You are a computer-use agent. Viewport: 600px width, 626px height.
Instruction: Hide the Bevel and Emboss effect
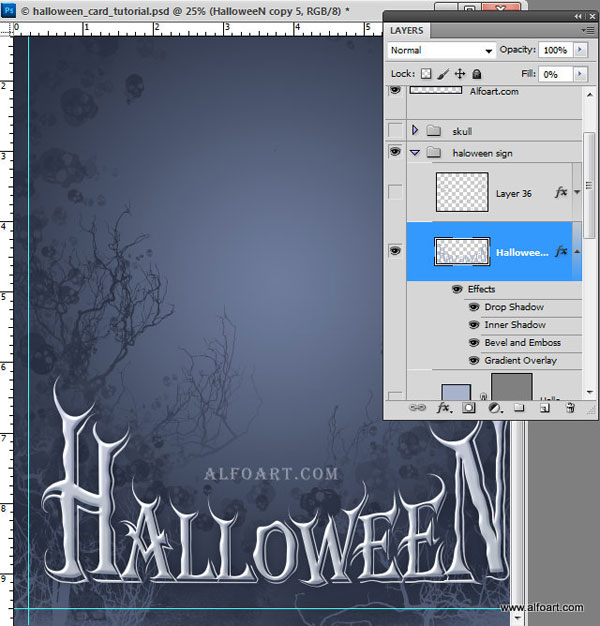[x=474, y=343]
